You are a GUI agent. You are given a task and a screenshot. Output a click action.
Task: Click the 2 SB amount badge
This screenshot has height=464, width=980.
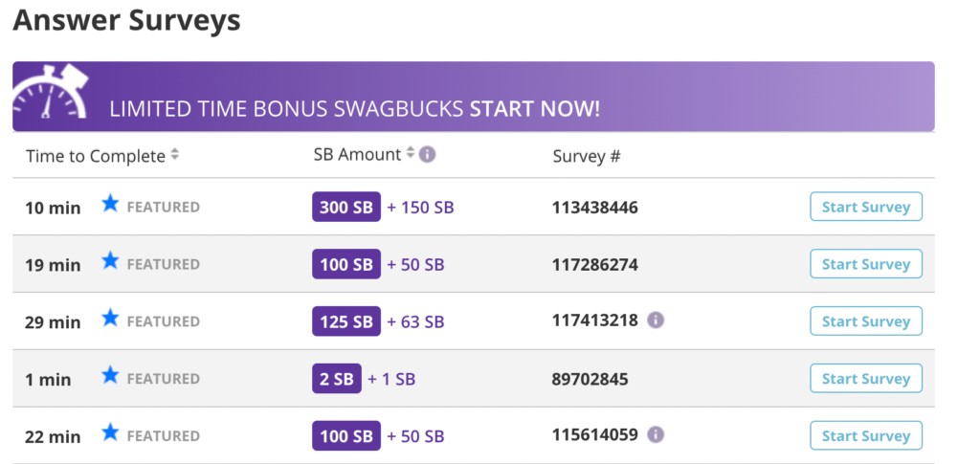pyautogui.click(x=337, y=379)
